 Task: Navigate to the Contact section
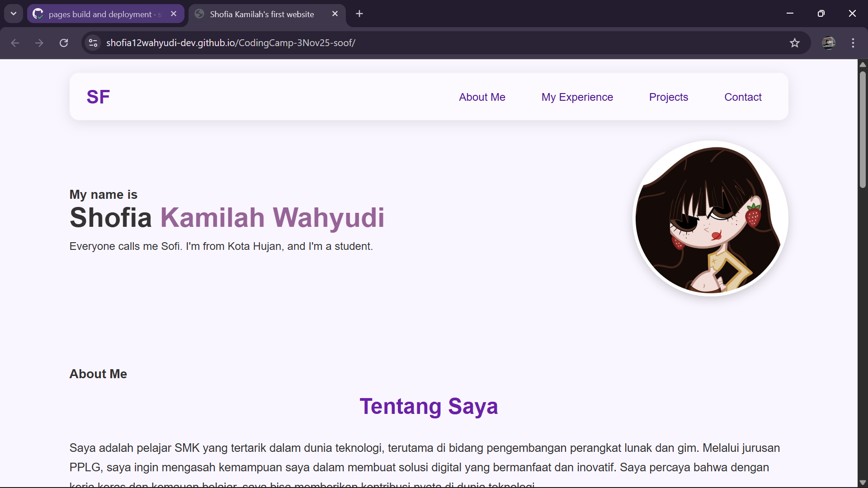[x=743, y=97]
